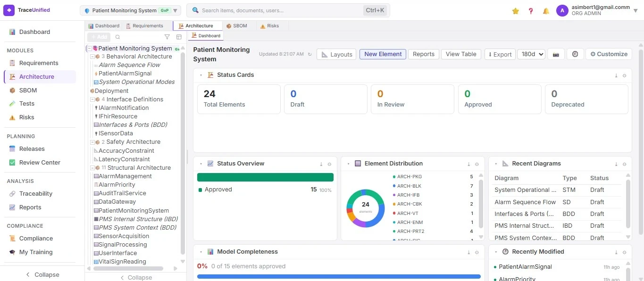Click the search icon in tree toolbar
Image resolution: width=644 pixels, height=281 pixels.
pos(118,37)
